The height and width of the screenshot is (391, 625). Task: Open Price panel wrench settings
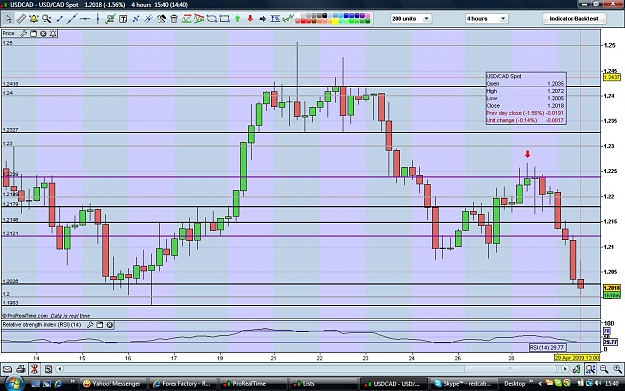[24, 33]
